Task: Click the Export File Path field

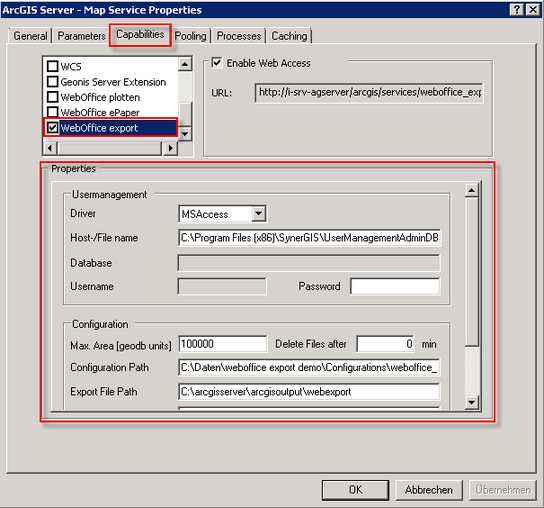Action: pyautogui.click(x=309, y=392)
